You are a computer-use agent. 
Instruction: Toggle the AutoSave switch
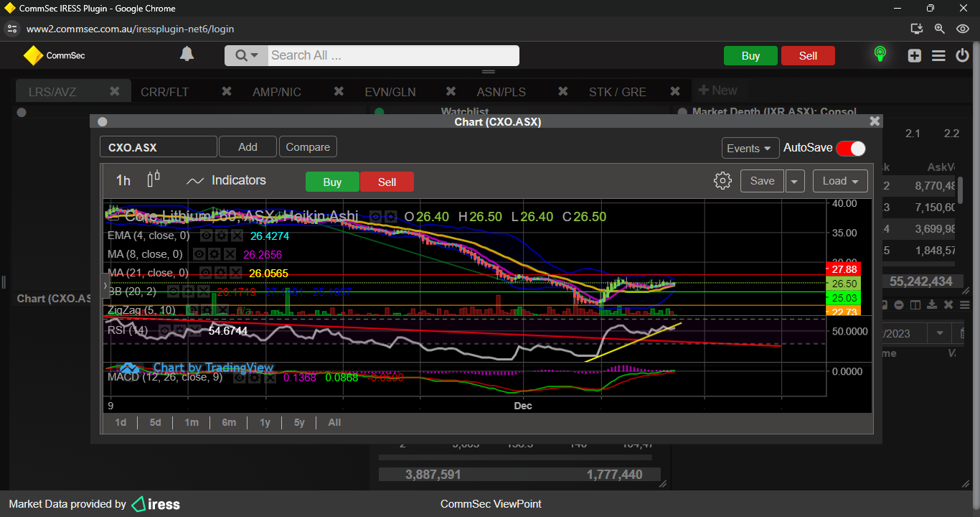point(850,148)
